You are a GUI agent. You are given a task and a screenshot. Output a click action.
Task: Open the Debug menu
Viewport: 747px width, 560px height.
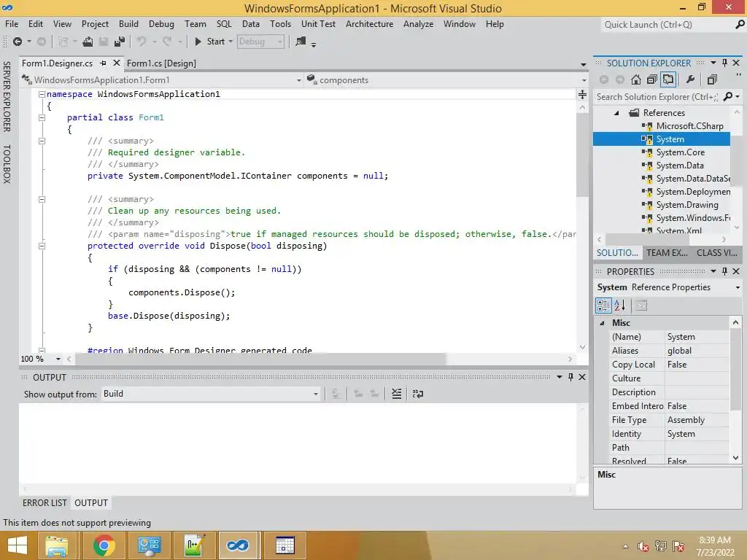161,24
